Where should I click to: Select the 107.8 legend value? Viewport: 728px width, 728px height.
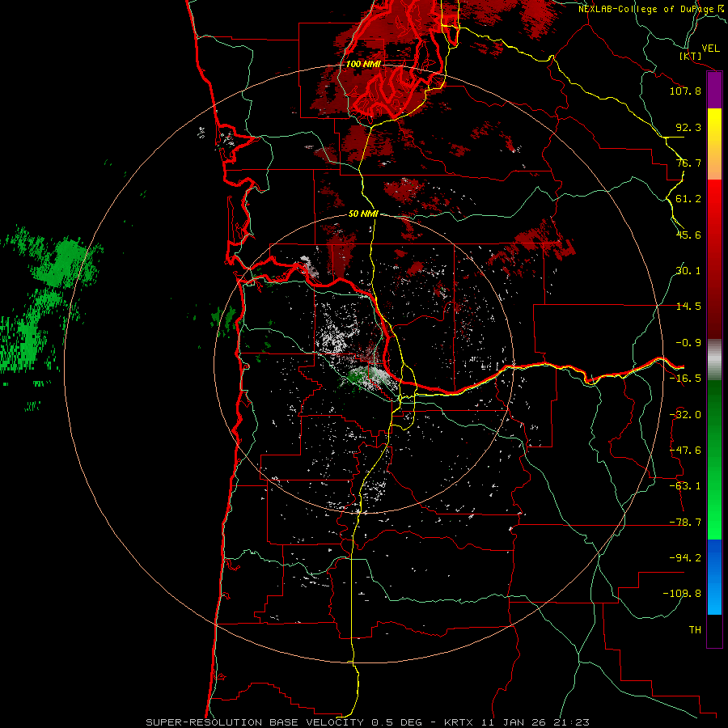[x=685, y=91]
